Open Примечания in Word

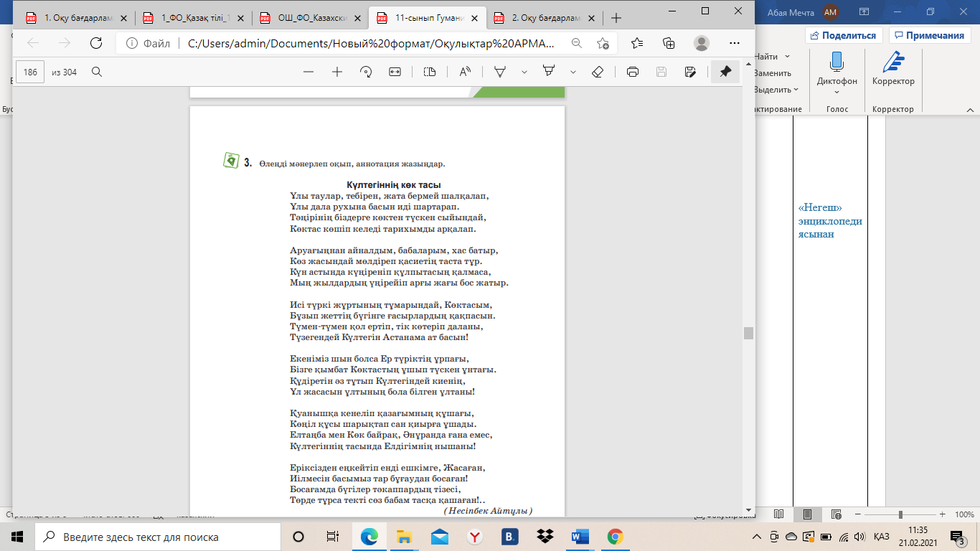(x=928, y=35)
